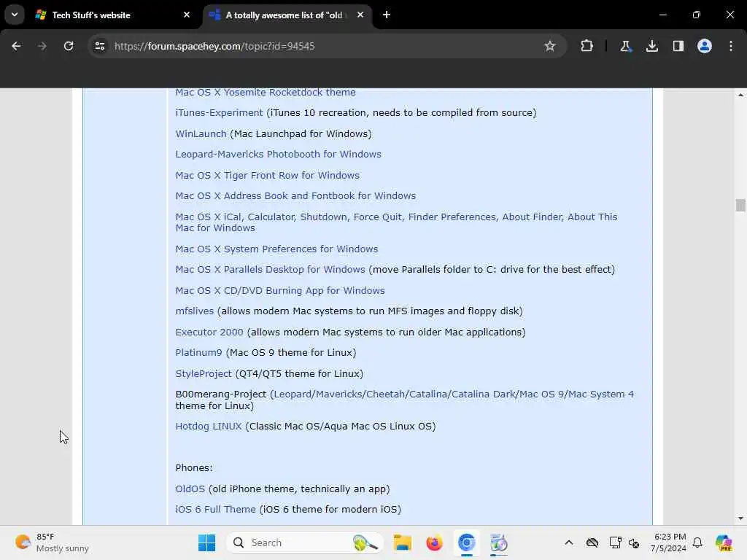
Task: Close the Tech Stuff's website tab
Action: [187, 15]
